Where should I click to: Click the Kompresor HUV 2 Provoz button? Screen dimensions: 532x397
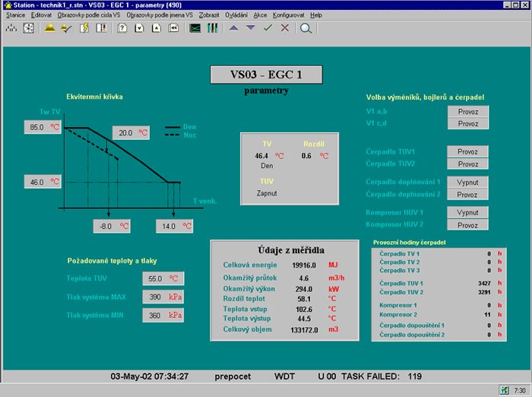click(x=467, y=225)
